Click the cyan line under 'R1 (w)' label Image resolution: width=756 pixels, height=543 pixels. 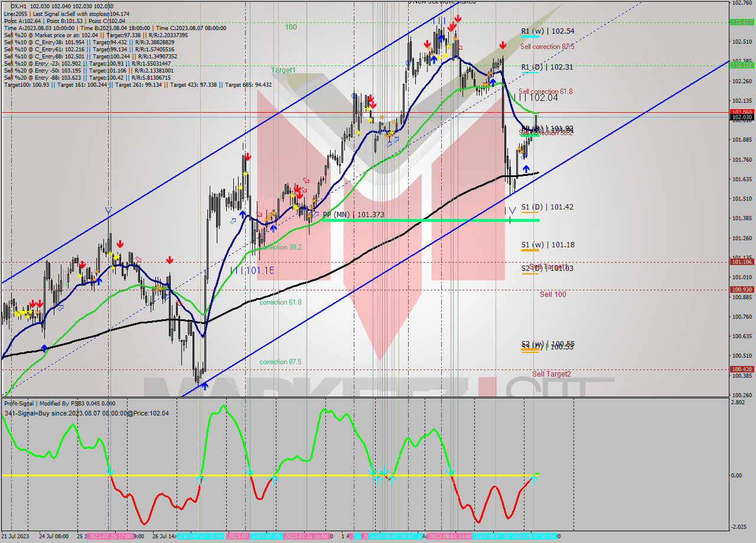point(530,37)
